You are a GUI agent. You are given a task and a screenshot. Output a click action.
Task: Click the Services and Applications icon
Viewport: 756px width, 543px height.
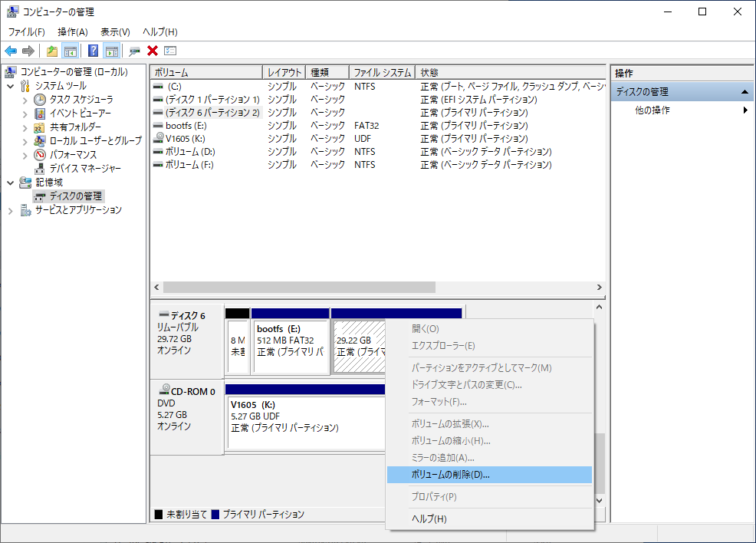(x=25, y=210)
